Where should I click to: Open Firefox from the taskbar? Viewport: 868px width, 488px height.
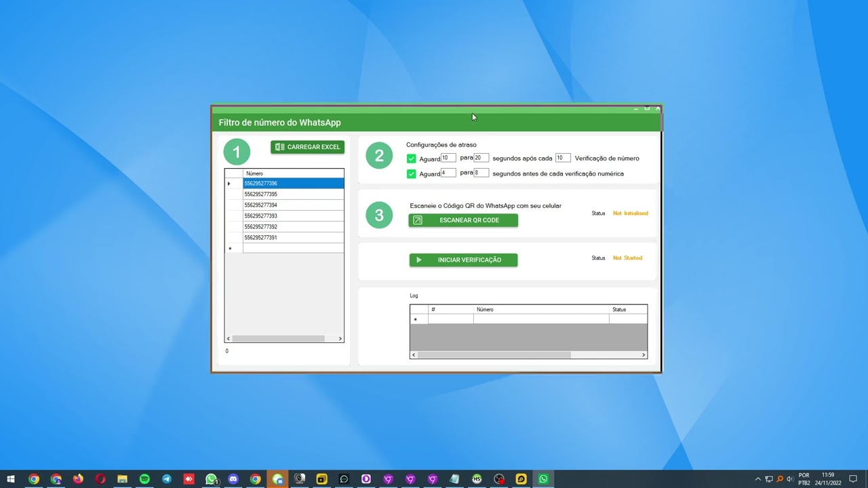[x=78, y=479]
